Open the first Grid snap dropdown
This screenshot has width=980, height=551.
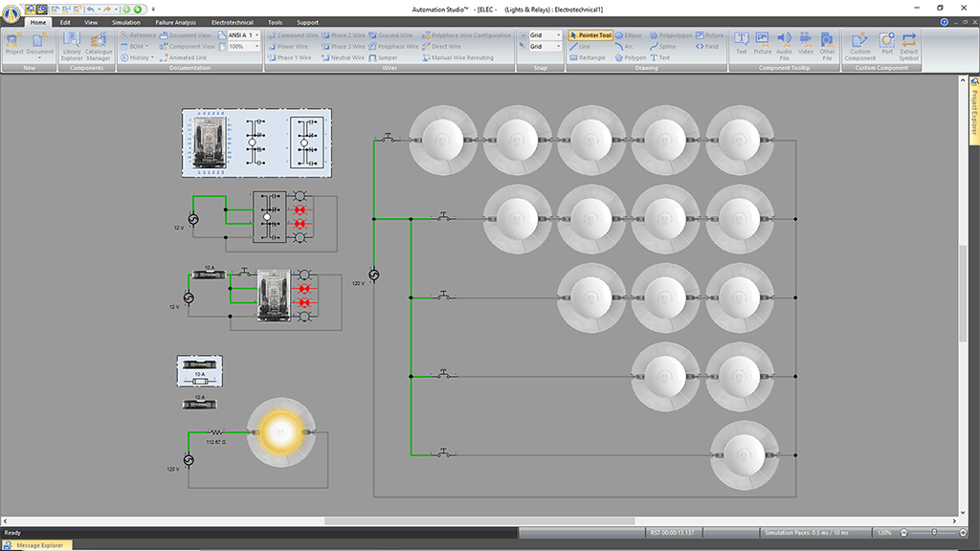click(558, 35)
